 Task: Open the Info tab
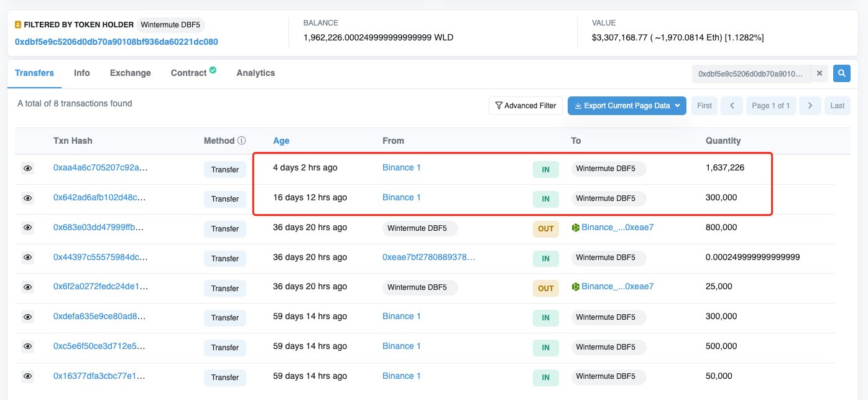[82, 73]
